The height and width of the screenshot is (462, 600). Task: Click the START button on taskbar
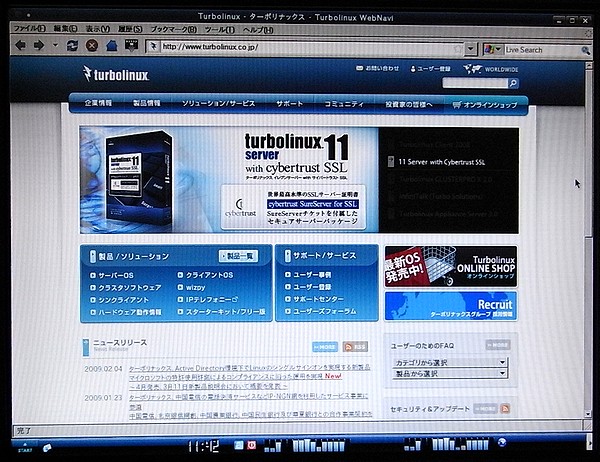[25, 447]
